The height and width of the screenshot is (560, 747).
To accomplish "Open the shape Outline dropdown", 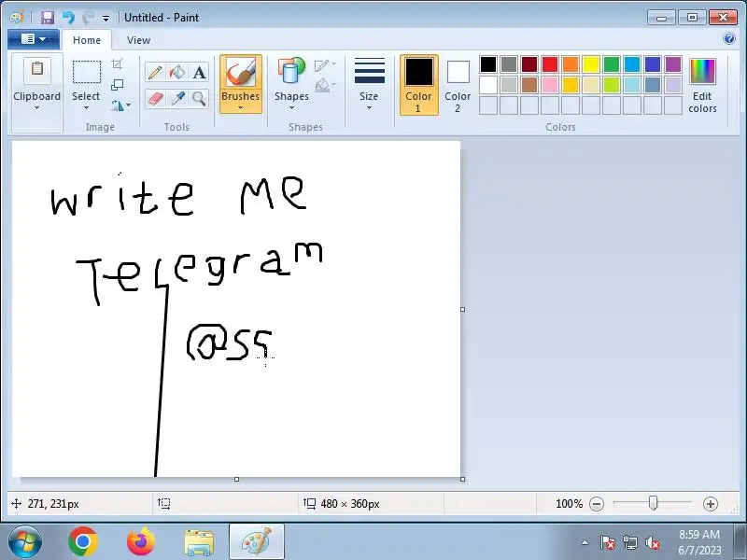I will (x=325, y=64).
